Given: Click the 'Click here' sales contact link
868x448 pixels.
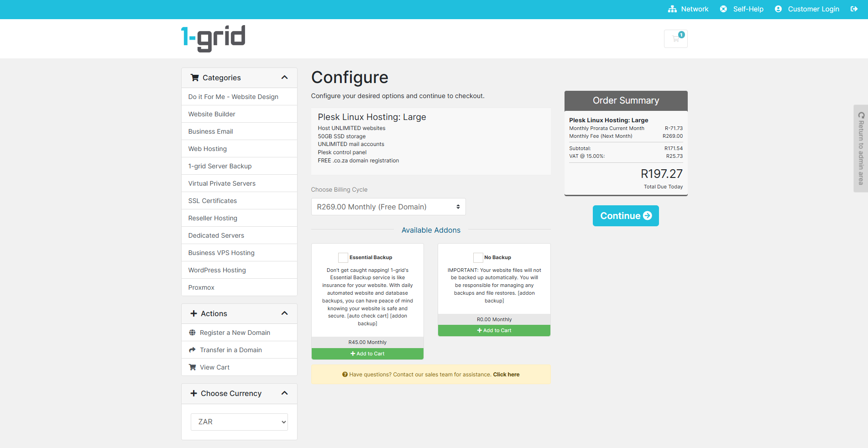Looking at the screenshot, I should click(x=506, y=375).
